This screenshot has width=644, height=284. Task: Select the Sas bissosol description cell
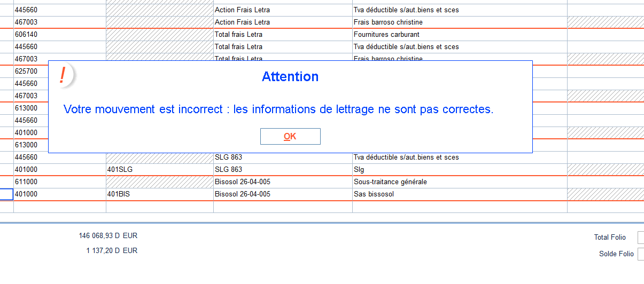click(460, 194)
